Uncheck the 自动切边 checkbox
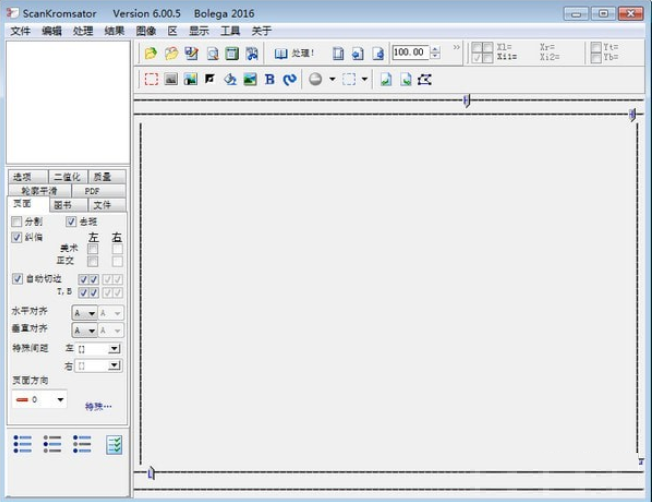Screen dimensions: 652x502 pyautogui.click(x=17, y=278)
